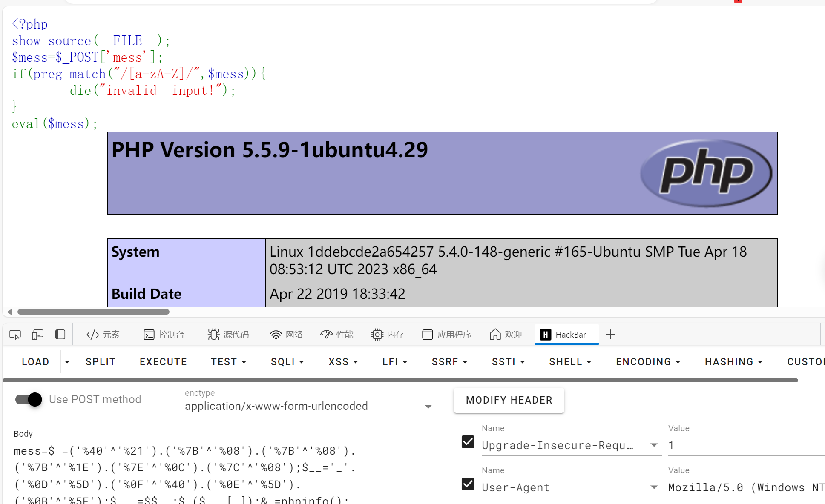Switch to the 源代码 (Sources) tab
Image resolution: width=825 pixels, height=504 pixels.
228,335
